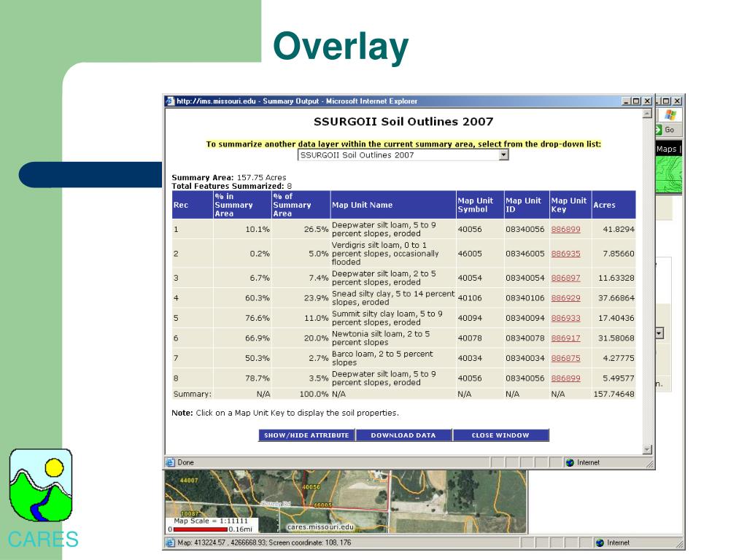The image size is (747, 560).
Task: Click the Internet Explorer page icon in Summary Output title bar
Action: coord(169,101)
